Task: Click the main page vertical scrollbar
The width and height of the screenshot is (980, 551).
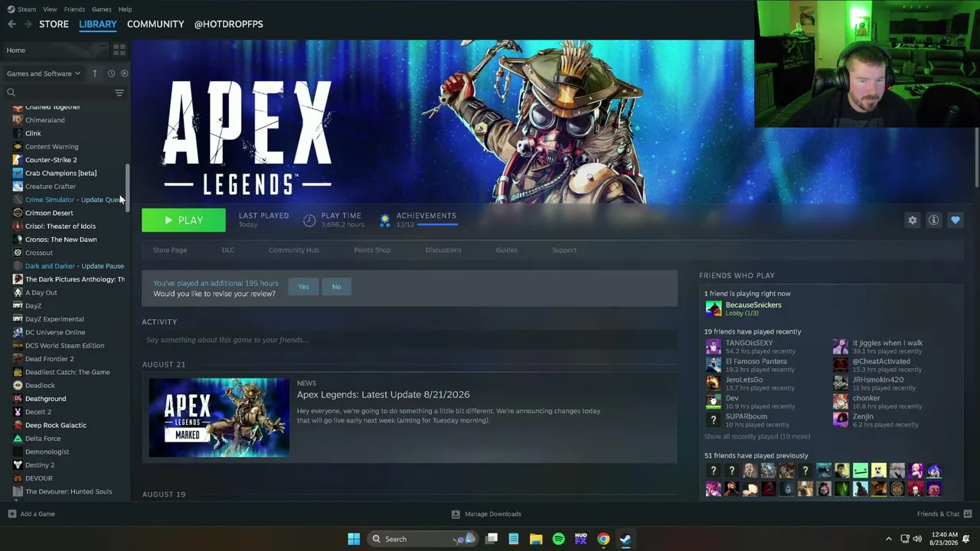Action: pyautogui.click(x=976, y=157)
